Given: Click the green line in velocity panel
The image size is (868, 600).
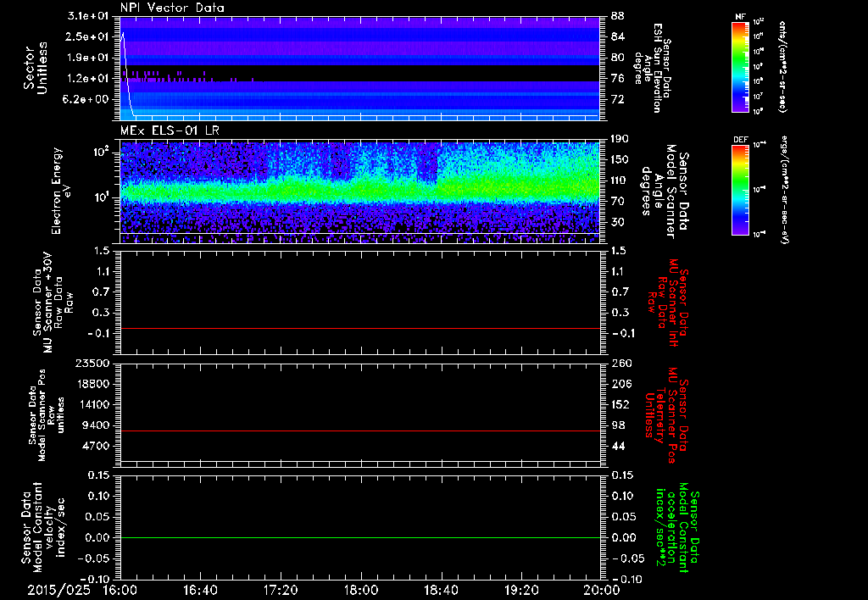Looking at the screenshot, I should point(359,537).
